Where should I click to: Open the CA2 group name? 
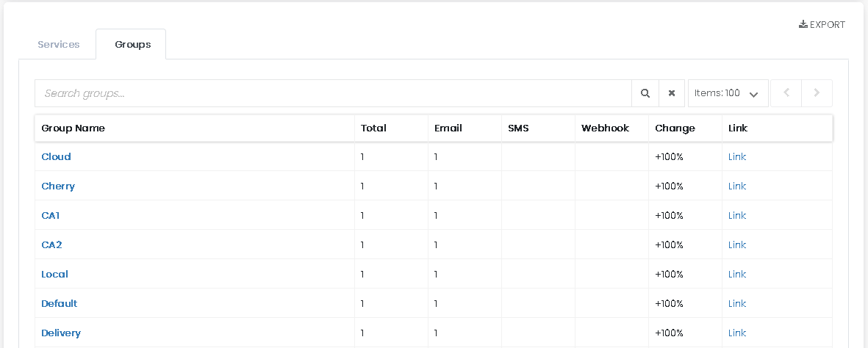coord(51,244)
